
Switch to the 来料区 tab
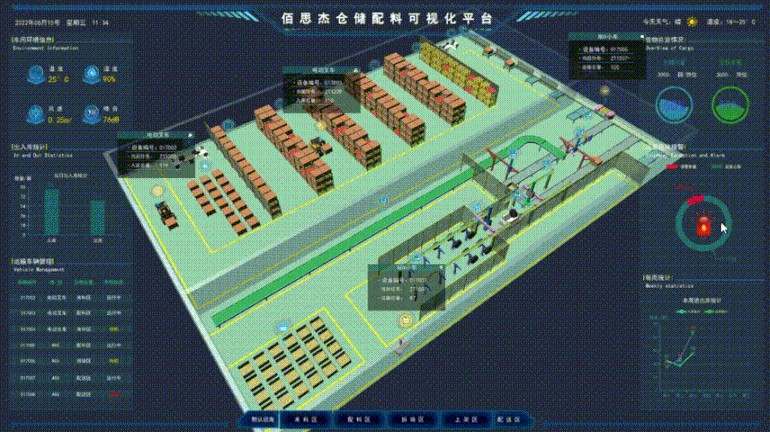[x=306, y=420]
